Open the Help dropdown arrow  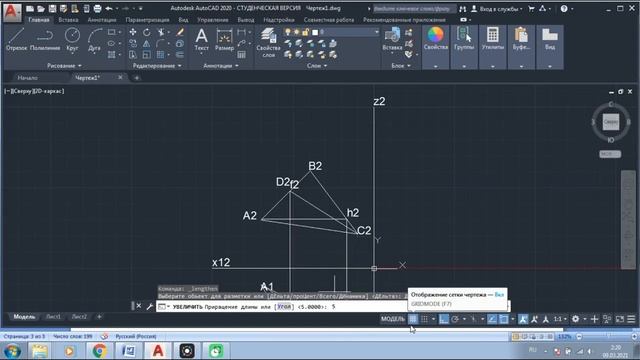click(572, 9)
